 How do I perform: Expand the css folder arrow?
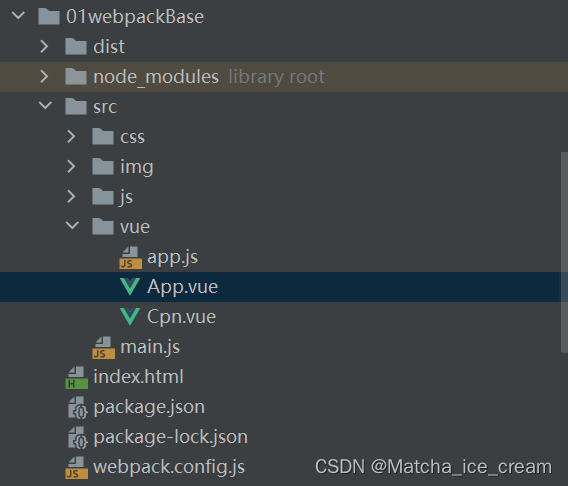[71, 137]
